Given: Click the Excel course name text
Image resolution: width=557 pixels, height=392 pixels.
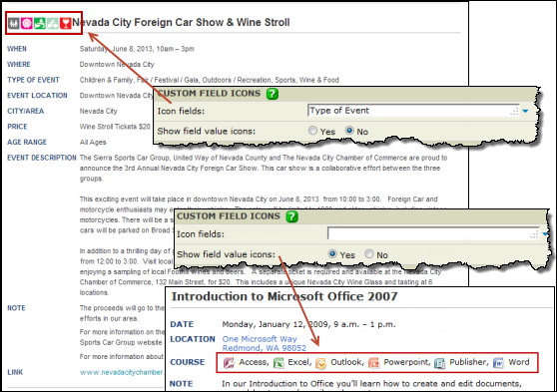Looking at the screenshot, I should (x=299, y=362).
